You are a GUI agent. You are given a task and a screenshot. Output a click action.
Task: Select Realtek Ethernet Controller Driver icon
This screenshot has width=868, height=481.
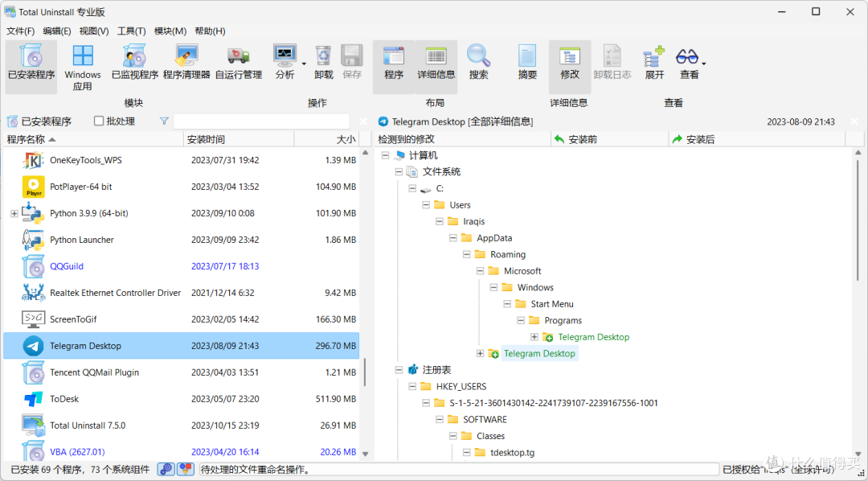click(x=33, y=293)
